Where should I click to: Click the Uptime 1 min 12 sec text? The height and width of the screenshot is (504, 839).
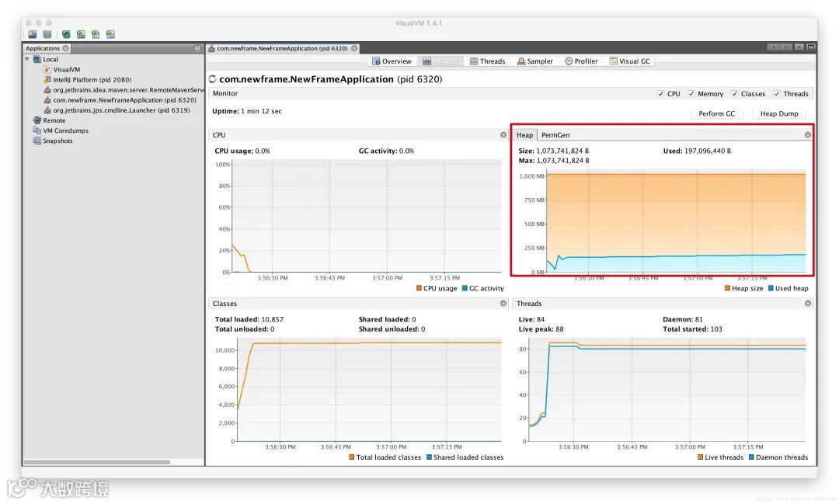(x=247, y=111)
